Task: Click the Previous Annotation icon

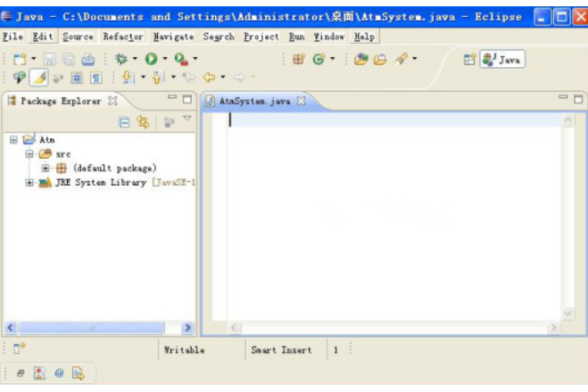Action: [158, 78]
